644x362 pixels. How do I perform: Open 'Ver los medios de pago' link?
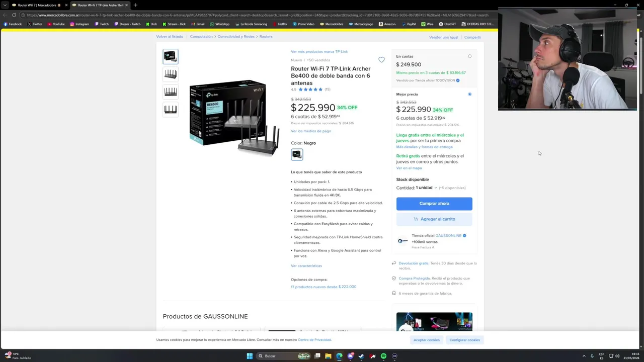coord(311,131)
